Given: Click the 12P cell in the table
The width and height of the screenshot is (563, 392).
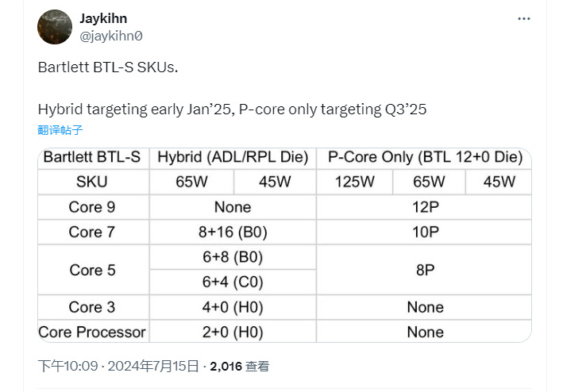Looking at the screenshot, I should pyautogui.click(x=425, y=207).
